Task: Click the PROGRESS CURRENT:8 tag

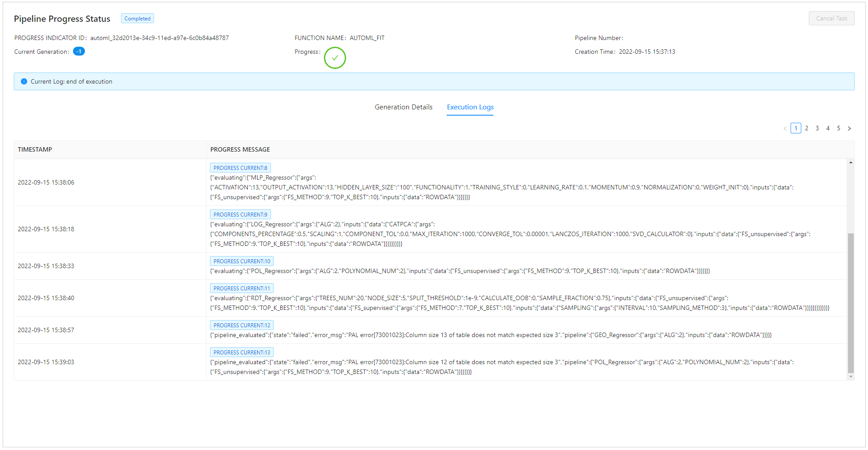Action: pos(240,168)
